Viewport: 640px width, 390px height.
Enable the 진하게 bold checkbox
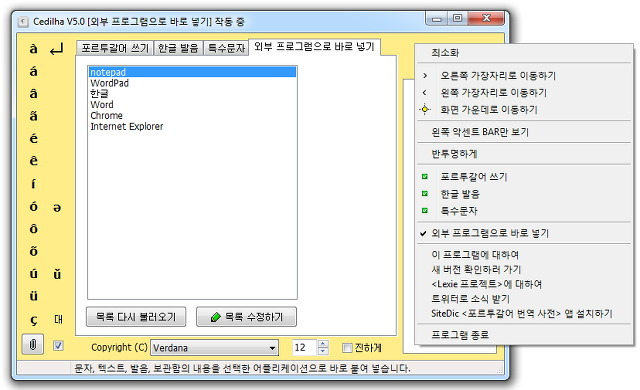(347, 348)
